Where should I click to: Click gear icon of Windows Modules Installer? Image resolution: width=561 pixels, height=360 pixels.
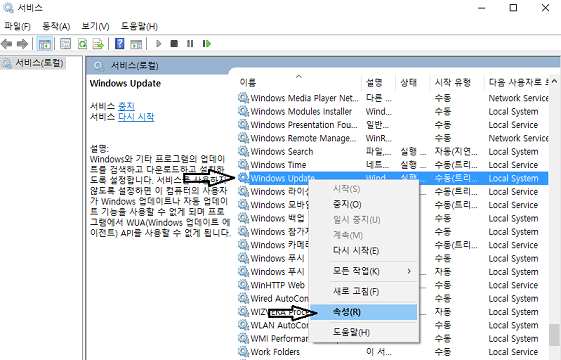click(243, 111)
